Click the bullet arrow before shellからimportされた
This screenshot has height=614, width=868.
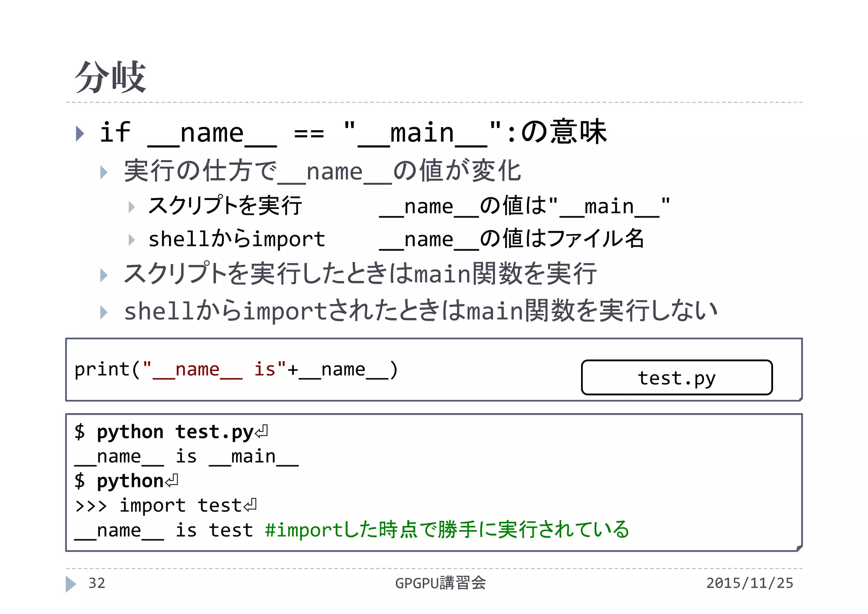pos(104,313)
